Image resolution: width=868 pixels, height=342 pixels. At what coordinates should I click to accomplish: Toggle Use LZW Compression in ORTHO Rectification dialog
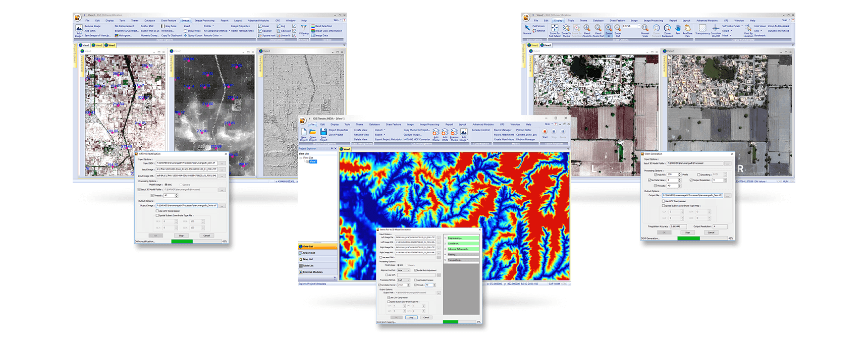coord(157,211)
